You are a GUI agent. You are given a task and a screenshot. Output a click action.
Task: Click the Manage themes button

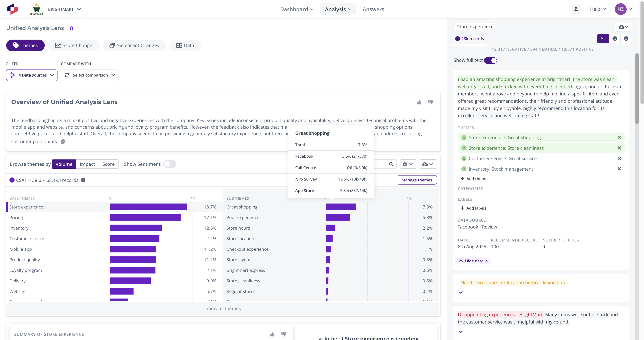[x=416, y=180]
